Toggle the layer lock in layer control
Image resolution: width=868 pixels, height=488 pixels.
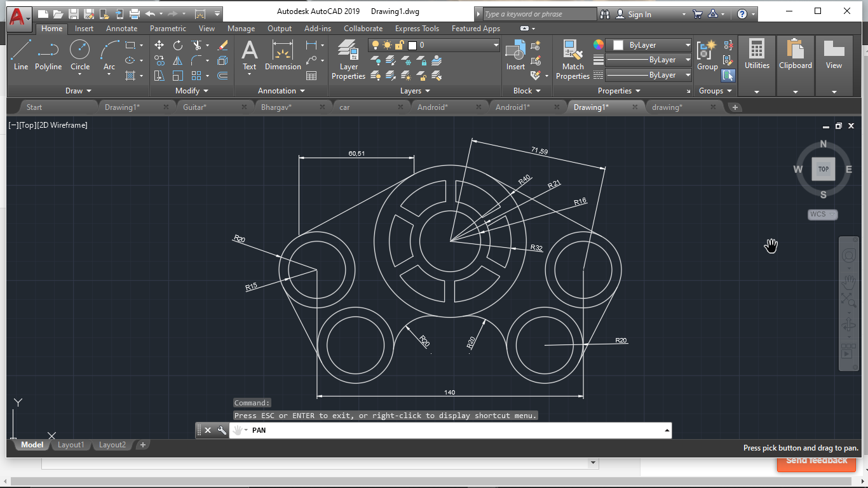(x=398, y=44)
